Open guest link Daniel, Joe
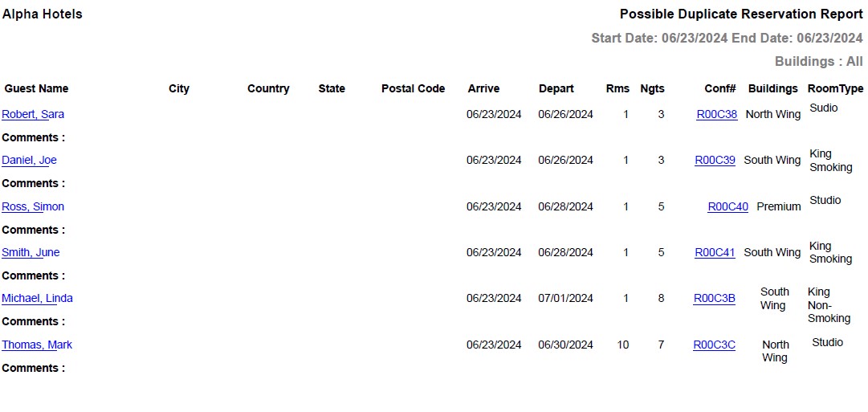This screenshot has width=868, height=412. [x=29, y=160]
